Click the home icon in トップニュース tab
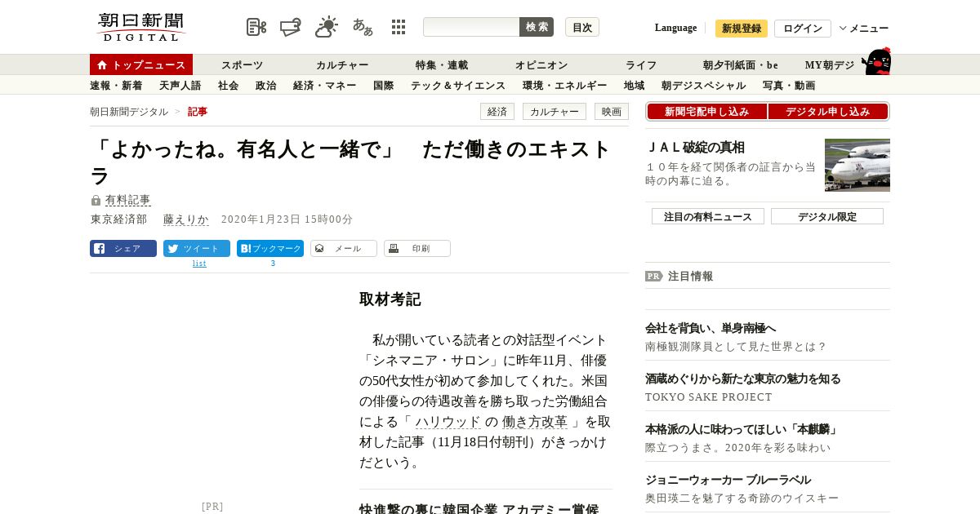980x514 pixels. [102, 64]
